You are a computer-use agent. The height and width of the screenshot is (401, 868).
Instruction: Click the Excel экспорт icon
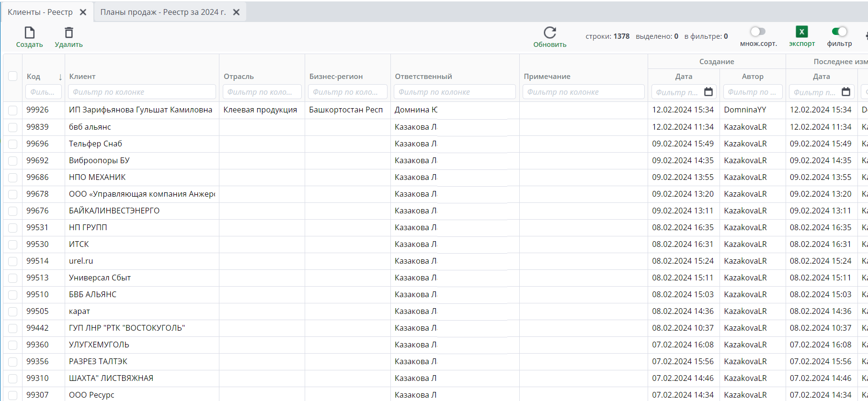click(x=801, y=32)
